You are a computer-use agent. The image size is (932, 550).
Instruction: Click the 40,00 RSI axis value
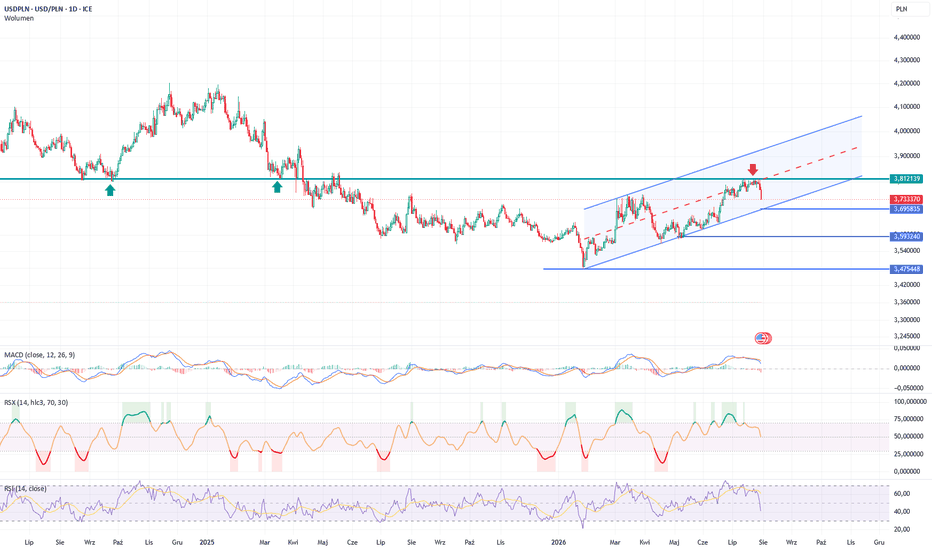click(902, 511)
